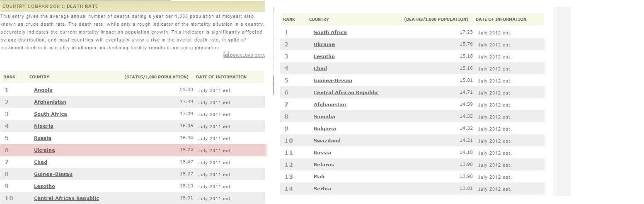Click Lesotho in the July 2012 table

coord(324,56)
